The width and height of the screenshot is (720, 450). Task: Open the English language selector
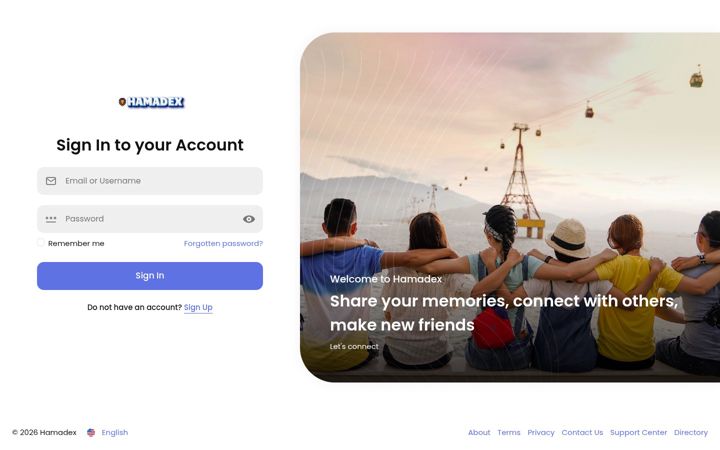115,433
